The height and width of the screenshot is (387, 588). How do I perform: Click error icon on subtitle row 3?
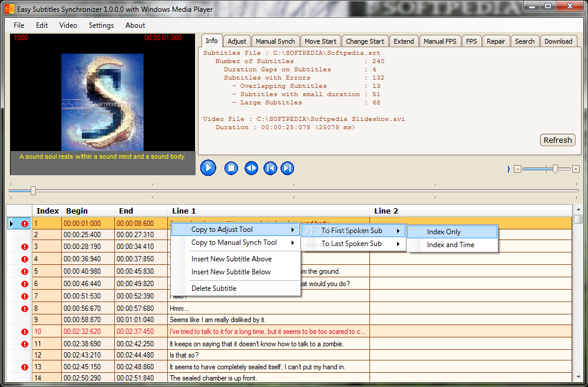(x=25, y=247)
